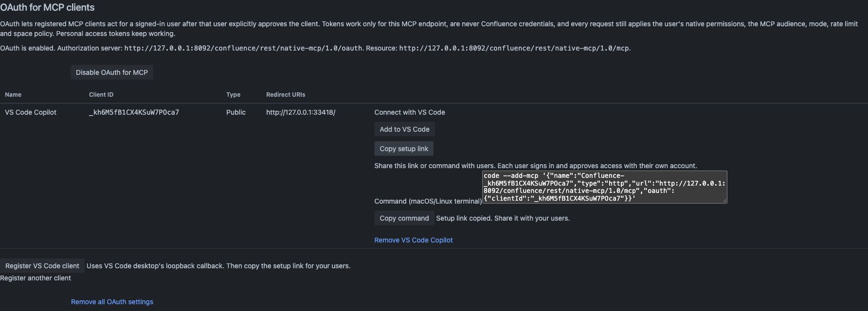
Task: Click the Name column header
Action: click(13, 95)
